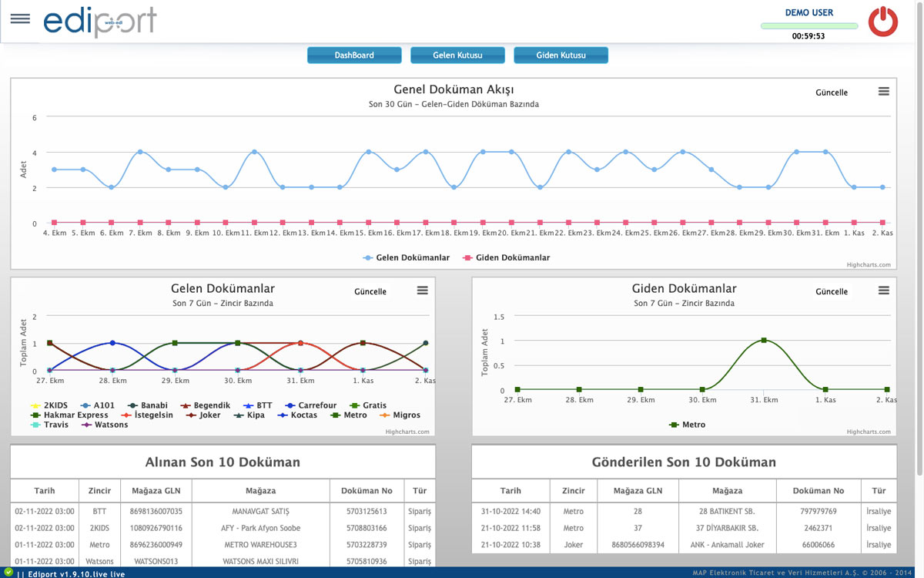The height and width of the screenshot is (578, 924).
Task: Select ANK - Ankamall Joker cell
Action: pyautogui.click(x=728, y=546)
